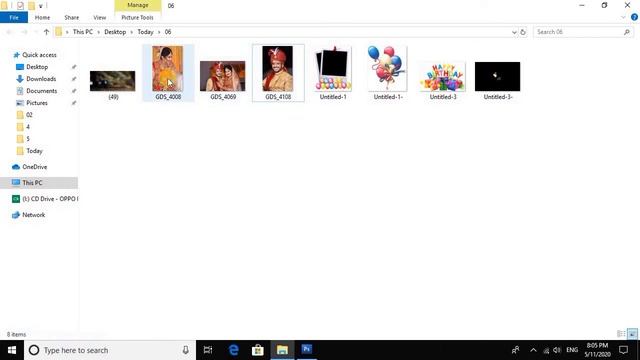The width and height of the screenshot is (640, 360).
Task: Select the GDS_4108 image thumbnail
Action: click(278, 69)
